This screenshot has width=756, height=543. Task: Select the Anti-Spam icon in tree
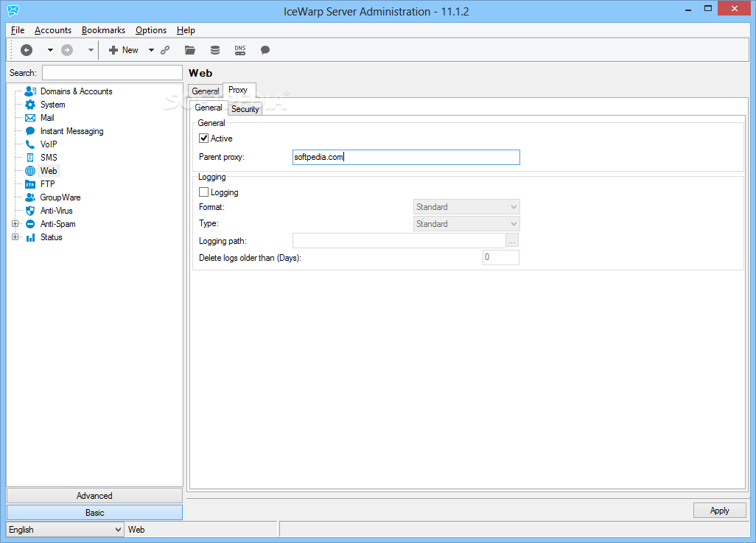point(30,224)
